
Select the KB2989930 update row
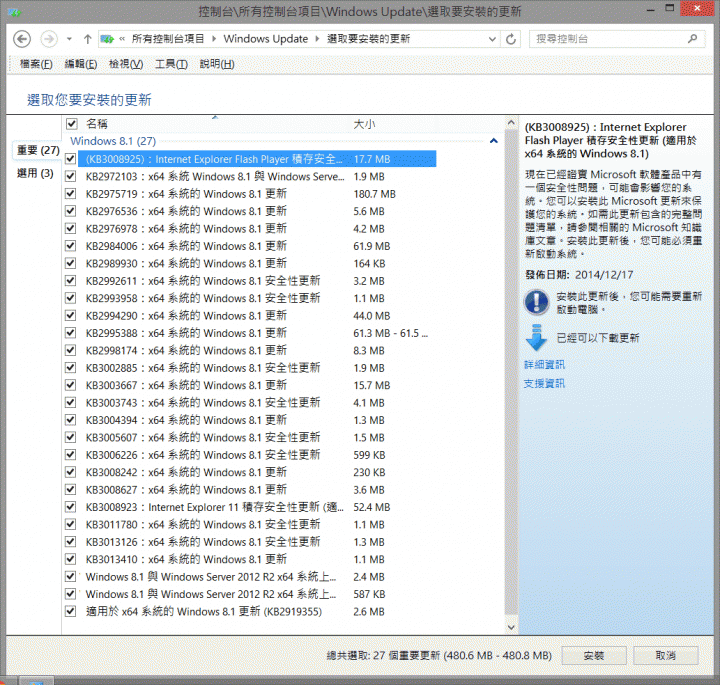[x=257, y=264]
